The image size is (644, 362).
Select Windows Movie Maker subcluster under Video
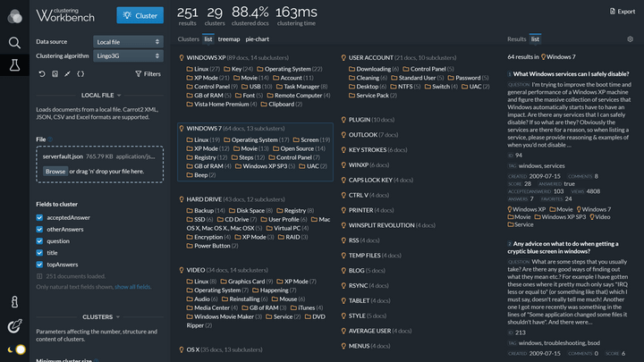(225, 316)
